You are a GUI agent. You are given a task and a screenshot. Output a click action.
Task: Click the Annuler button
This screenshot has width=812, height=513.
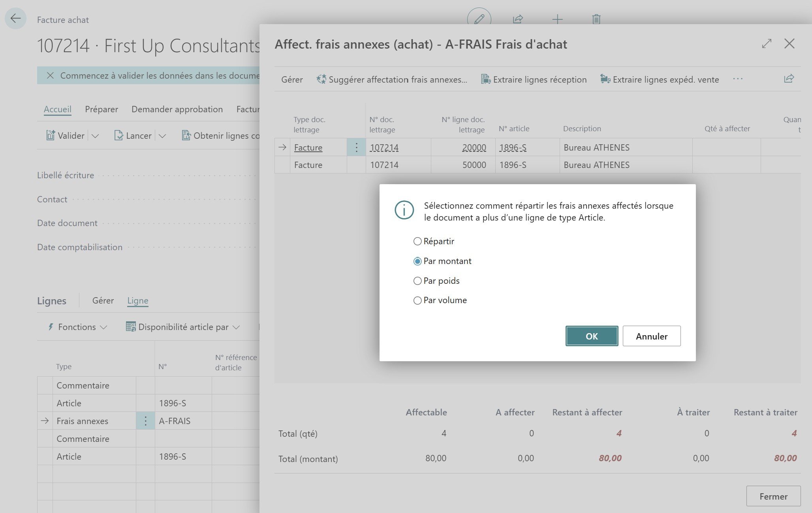651,336
